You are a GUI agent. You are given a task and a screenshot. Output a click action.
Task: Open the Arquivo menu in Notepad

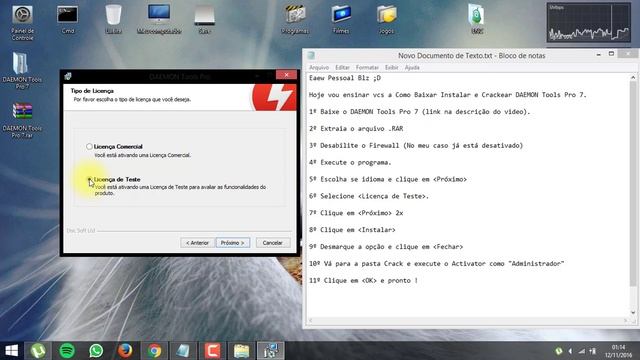(319, 67)
